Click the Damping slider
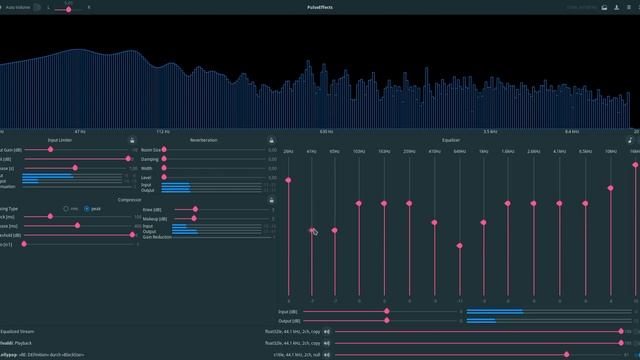Screen dimensions: 640x360 tap(214, 159)
